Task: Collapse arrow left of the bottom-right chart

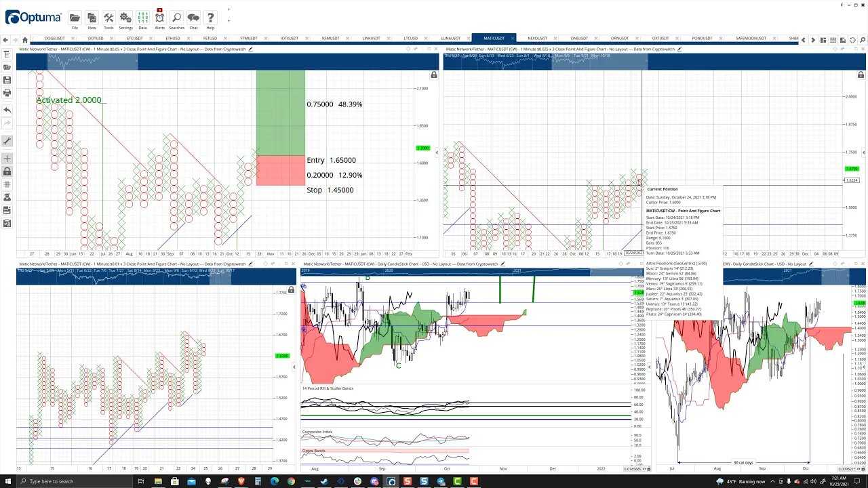Action: point(650,367)
